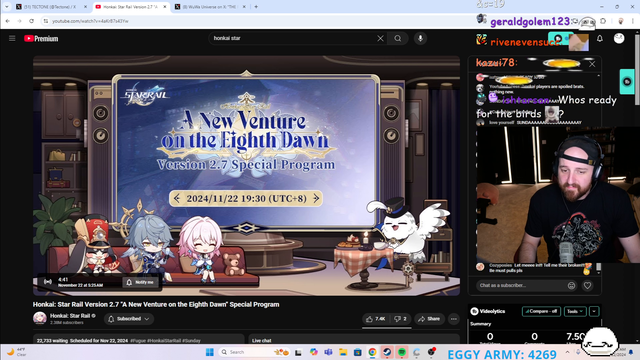Go forward in browser history
The image size is (640, 360).
tap(19, 21)
